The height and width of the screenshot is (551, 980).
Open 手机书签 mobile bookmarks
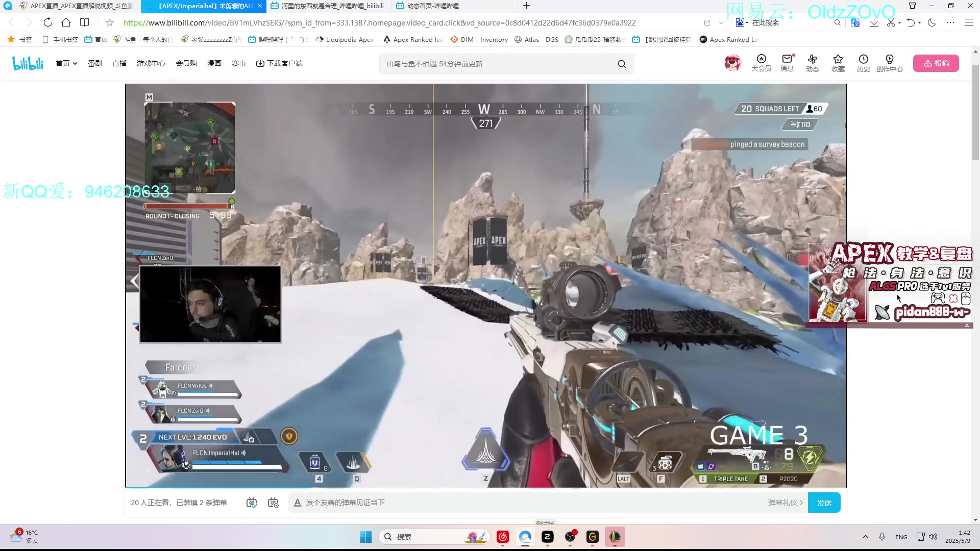coord(60,39)
